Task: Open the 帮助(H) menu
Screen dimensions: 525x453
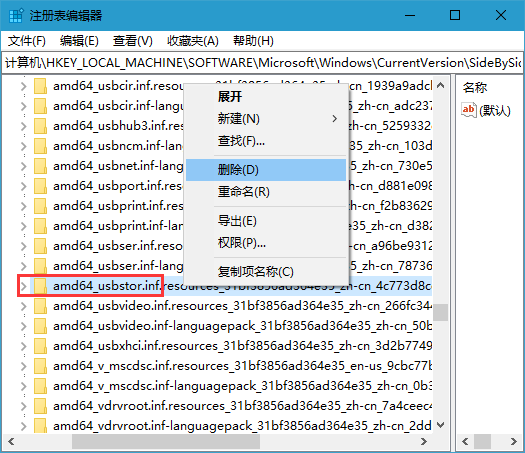Action: (x=253, y=41)
